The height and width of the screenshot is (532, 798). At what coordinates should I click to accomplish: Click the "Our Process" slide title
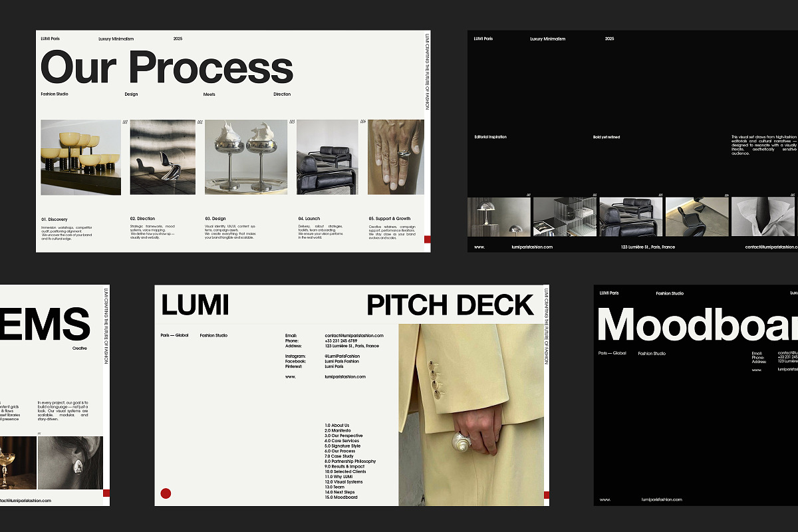coord(167,67)
